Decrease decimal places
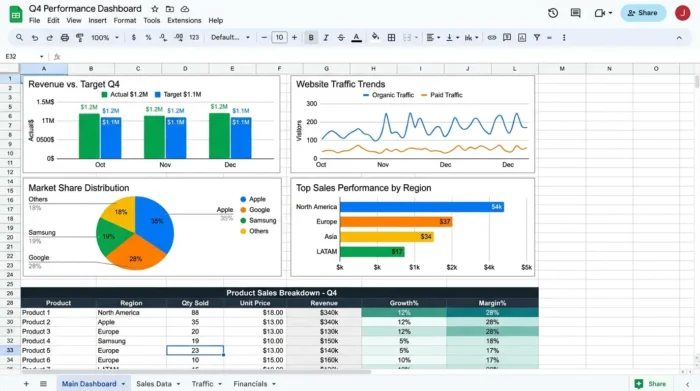The image size is (700, 391). pos(163,37)
